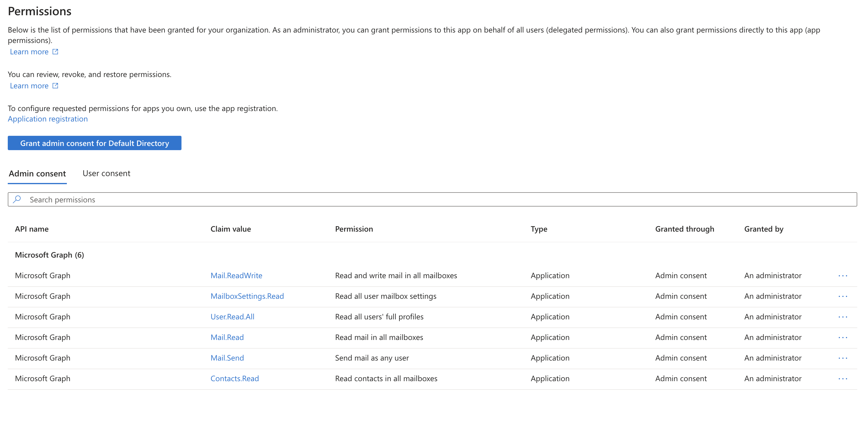Select the Admin consent tab
The image size is (868, 431).
click(37, 173)
